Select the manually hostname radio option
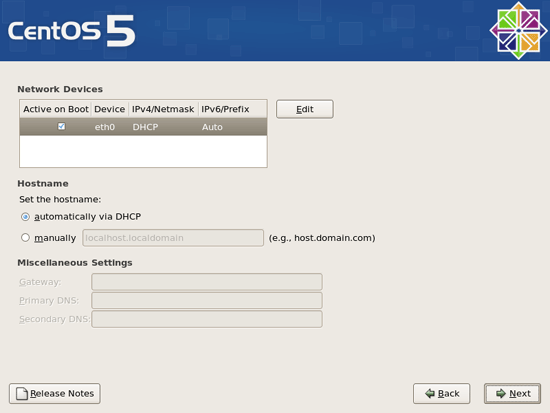 pos(25,238)
